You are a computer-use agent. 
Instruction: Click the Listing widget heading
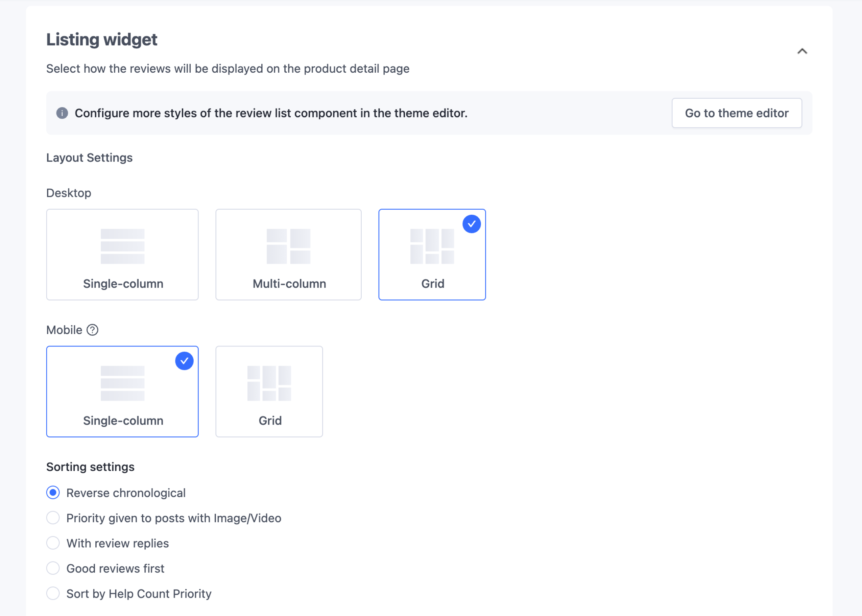(x=102, y=40)
